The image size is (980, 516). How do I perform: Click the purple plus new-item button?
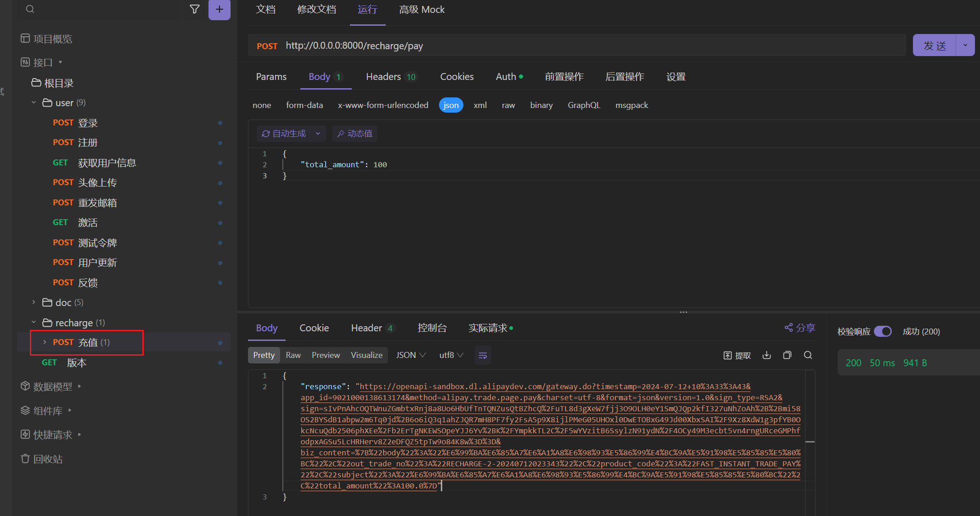pyautogui.click(x=220, y=9)
